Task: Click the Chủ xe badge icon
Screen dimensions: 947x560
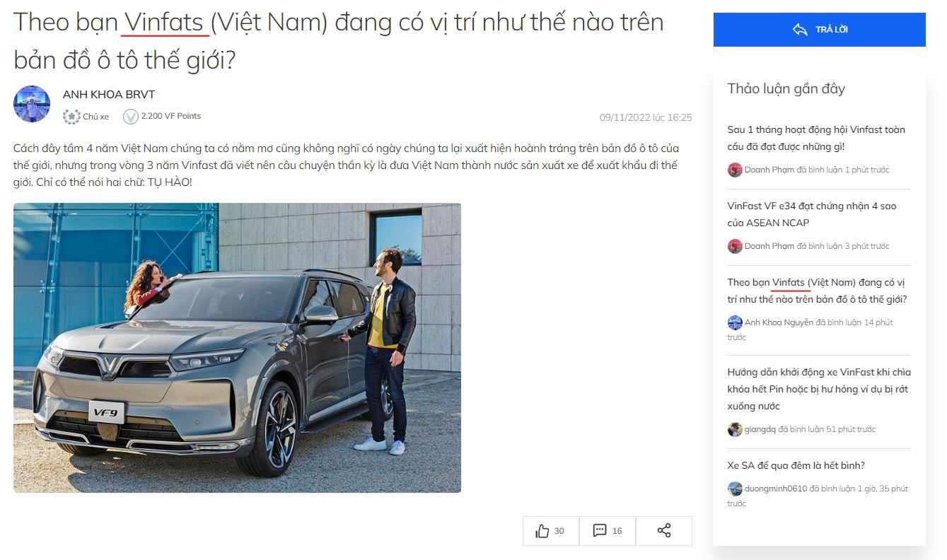Action: 71,117
